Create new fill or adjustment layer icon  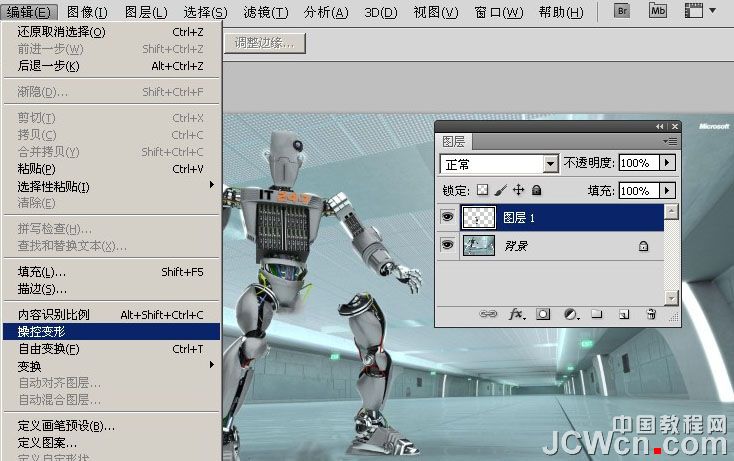click(x=571, y=314)
